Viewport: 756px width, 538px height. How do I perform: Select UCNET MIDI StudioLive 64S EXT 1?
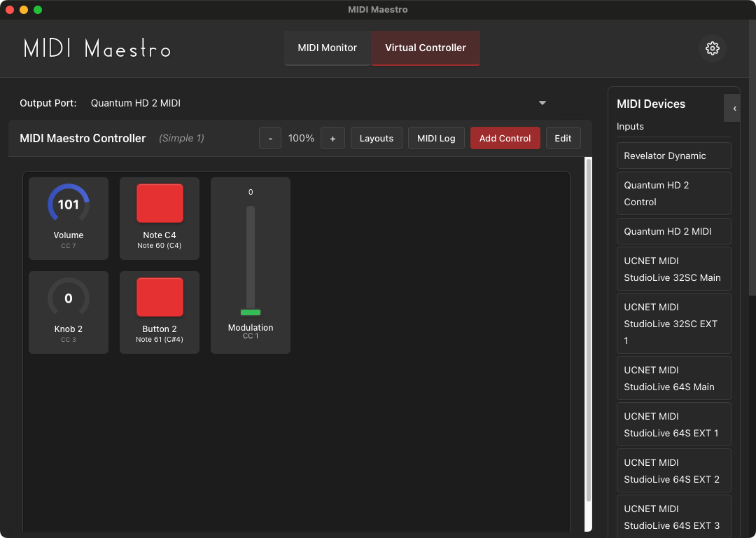point(673,425)
